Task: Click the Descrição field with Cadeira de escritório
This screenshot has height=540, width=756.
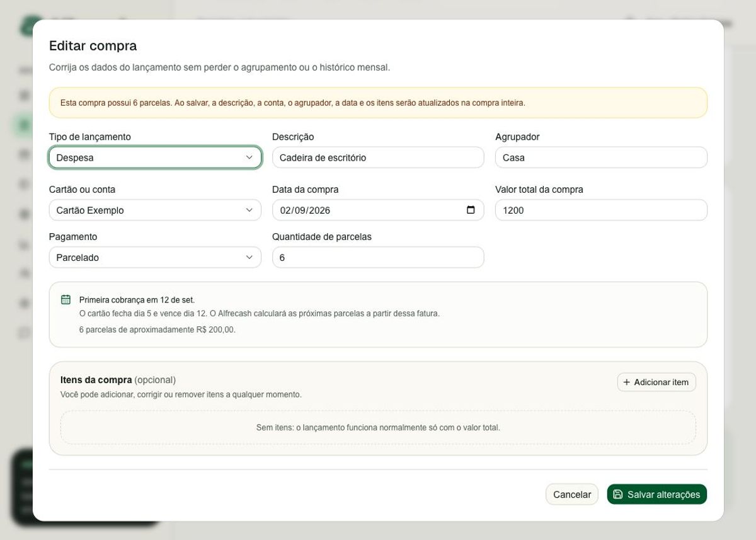Action: tap(378, 158)
